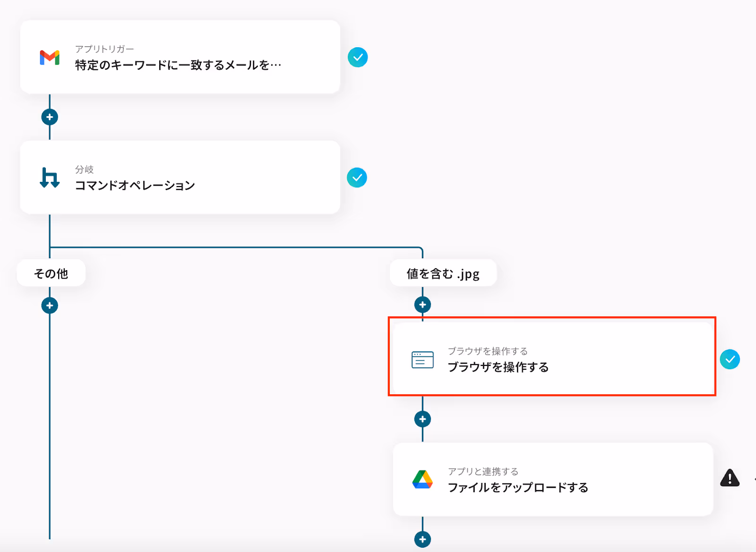
Task: Click the アプリと連携する label text
Action: 483,471
